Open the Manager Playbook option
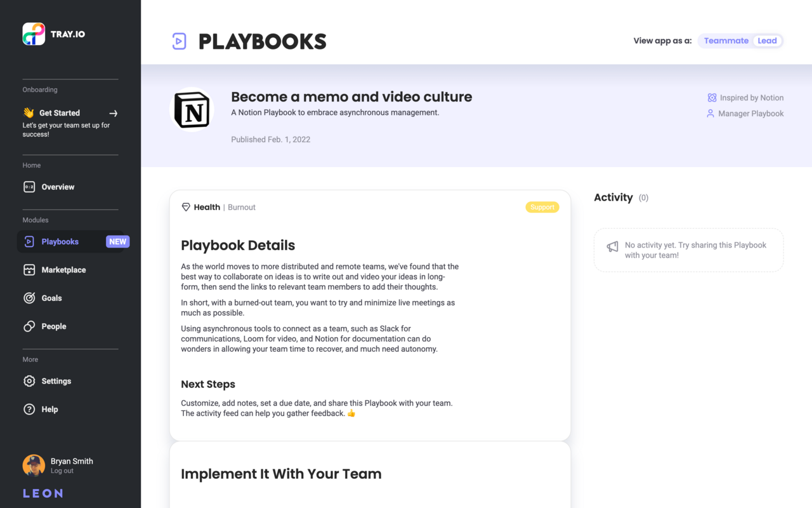The height and width of the screenshot is (508, 812). click(x=750, y=113)
